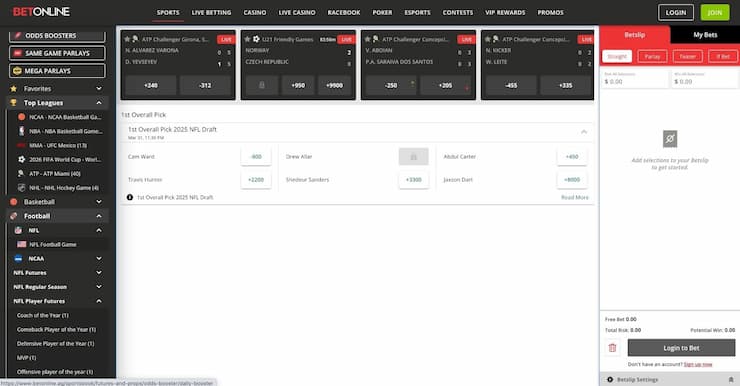This screenshot has height=386, width=740.
Task: Click the Sign up now link
Action: click(698, 364)
